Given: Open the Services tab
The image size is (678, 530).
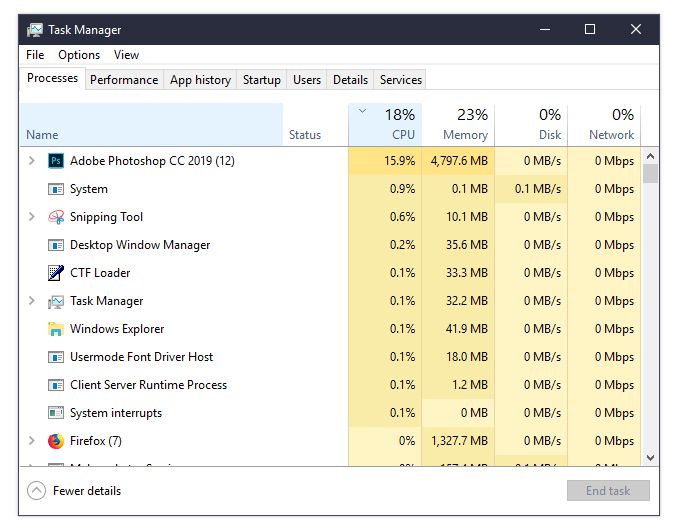Looking at the screenshot, I should tap(401, 80).
